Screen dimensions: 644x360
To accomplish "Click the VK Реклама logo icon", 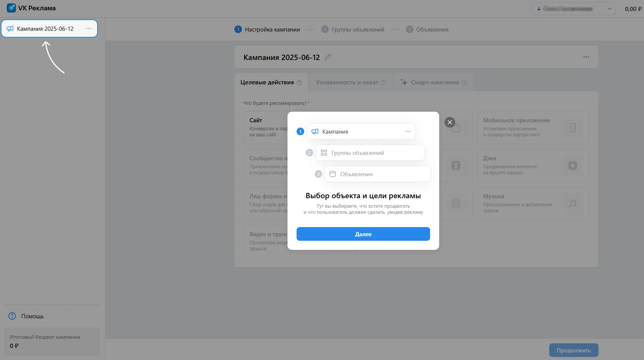I will coord(11,8).
